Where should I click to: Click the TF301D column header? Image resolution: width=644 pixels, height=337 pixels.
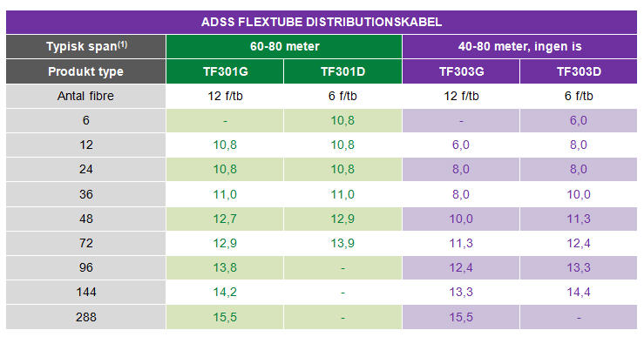click(343, 71)
